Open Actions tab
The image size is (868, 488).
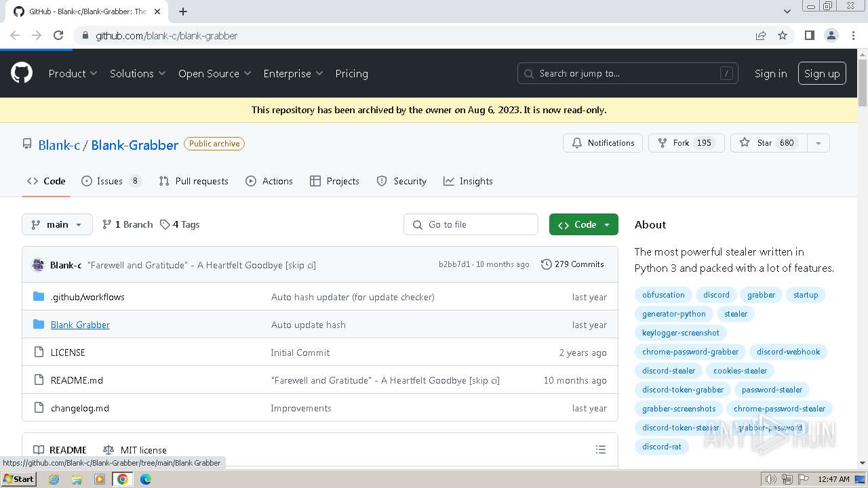click(269, 181)
